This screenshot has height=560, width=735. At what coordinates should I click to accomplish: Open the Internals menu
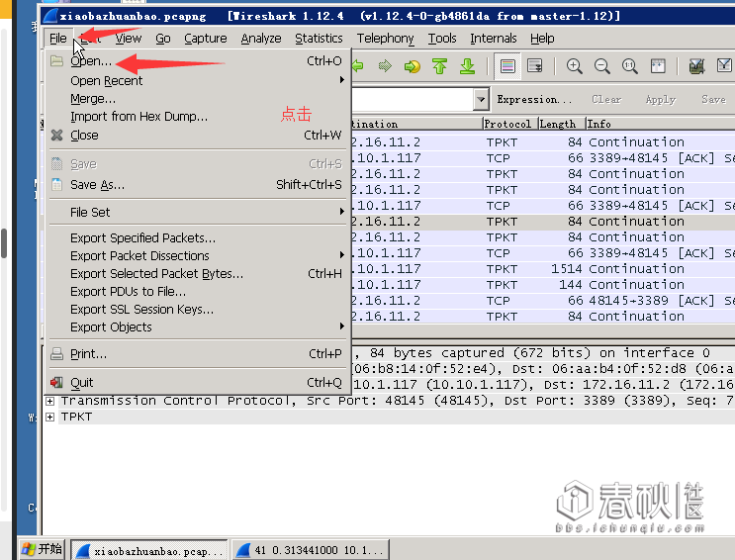[x=494, y=39]
